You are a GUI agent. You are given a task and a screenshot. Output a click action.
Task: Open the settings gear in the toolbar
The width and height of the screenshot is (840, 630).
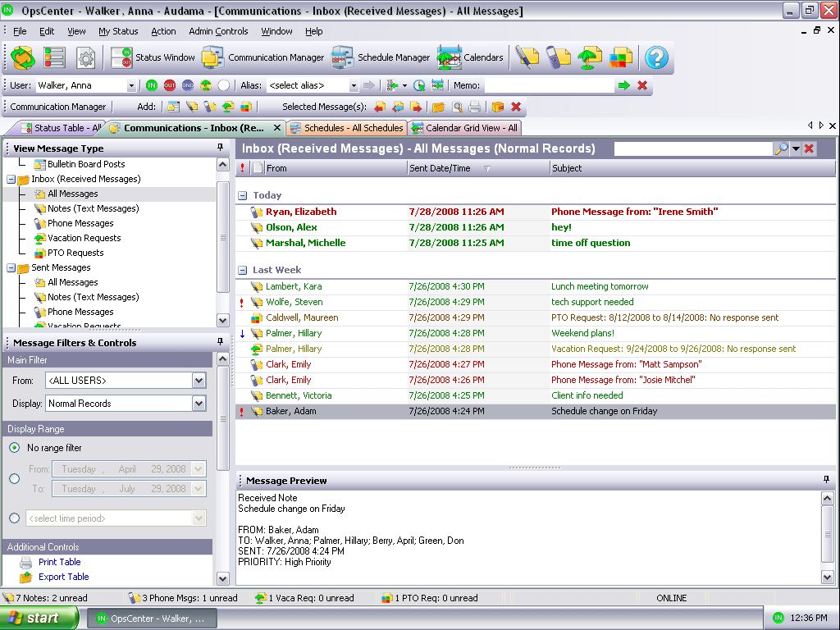pos(86,57)
